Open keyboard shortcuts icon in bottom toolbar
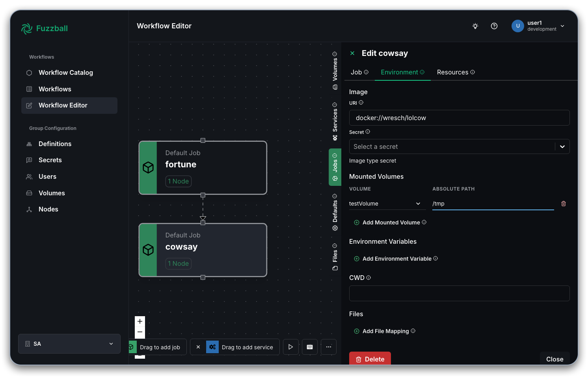 (310, 347)
